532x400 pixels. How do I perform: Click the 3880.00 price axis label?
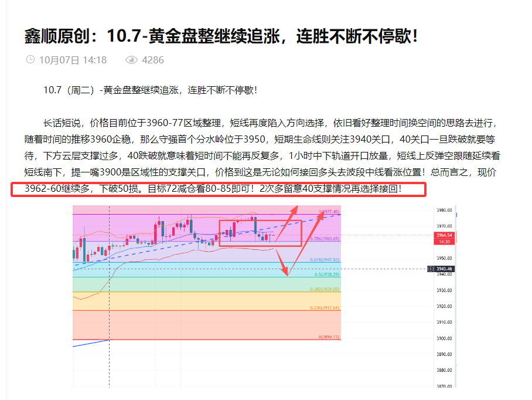coord(444,370)
